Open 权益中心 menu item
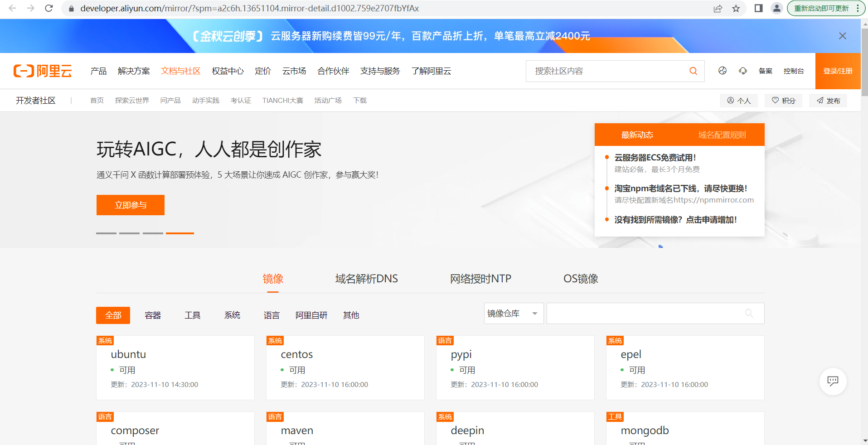The width and height of the screenshot is (868, 445). (x=228, y=71)
